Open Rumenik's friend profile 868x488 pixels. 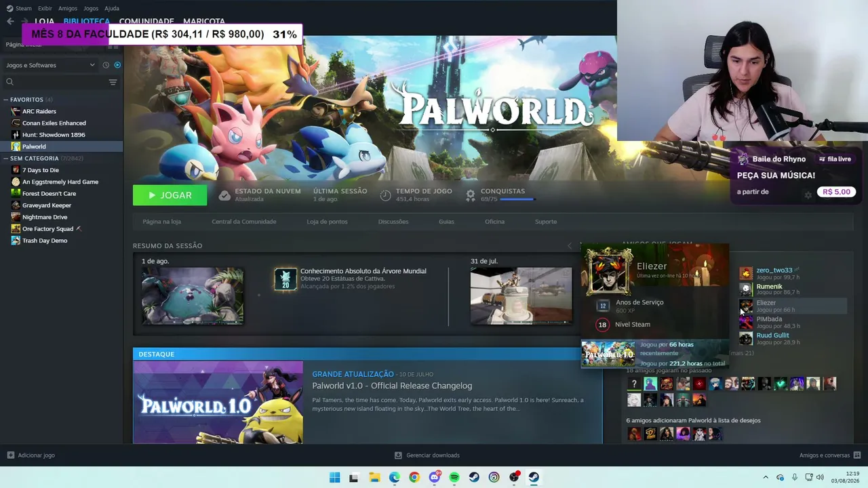click(770, 286)
